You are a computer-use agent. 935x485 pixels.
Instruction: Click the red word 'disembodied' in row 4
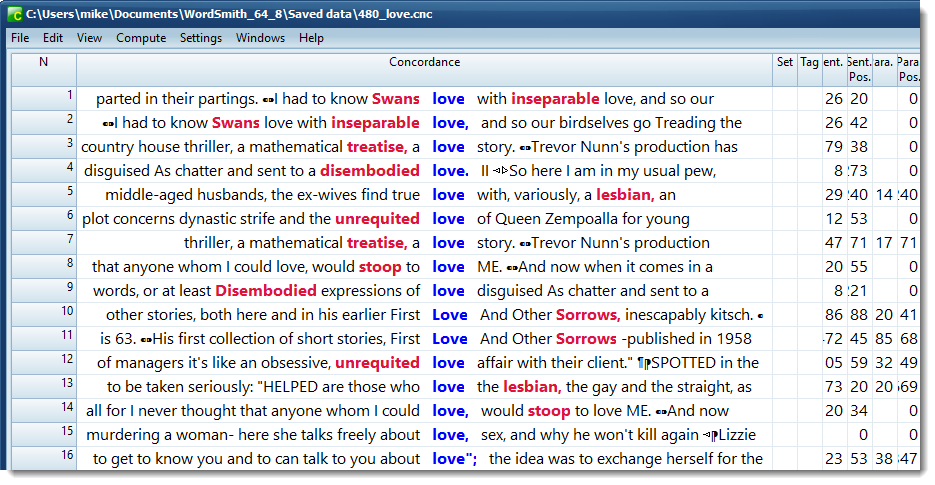pos(370,171)
